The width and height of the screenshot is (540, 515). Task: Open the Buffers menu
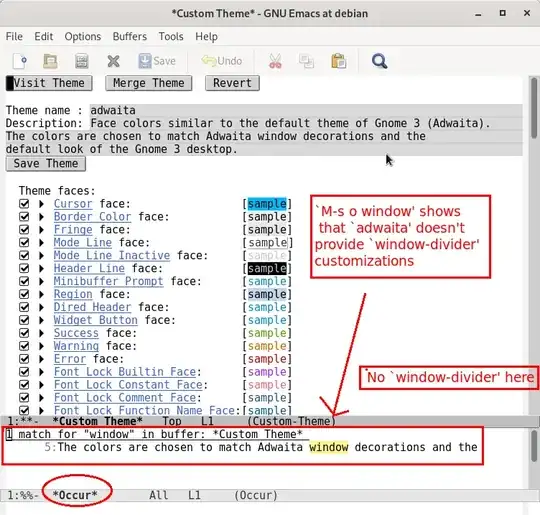(129, 37)
